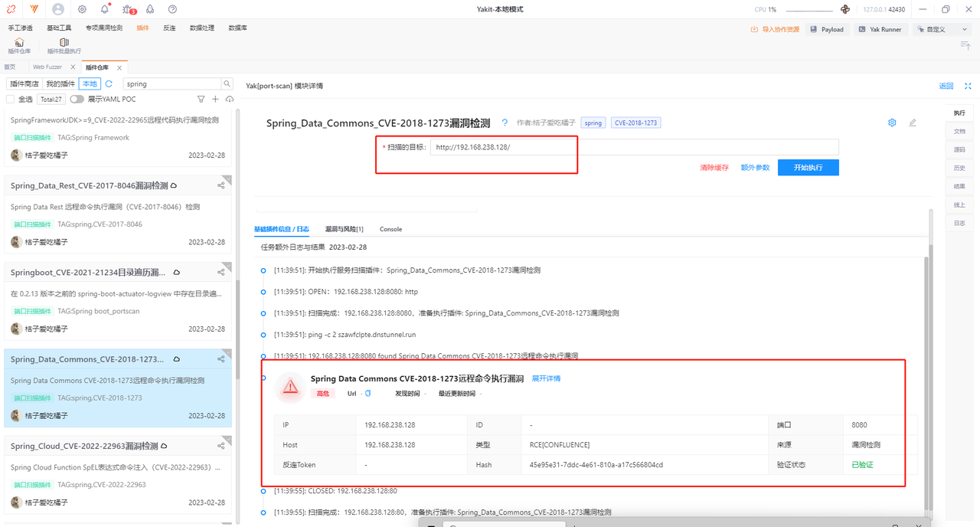Refresh the local plugin list

(109, 83)
